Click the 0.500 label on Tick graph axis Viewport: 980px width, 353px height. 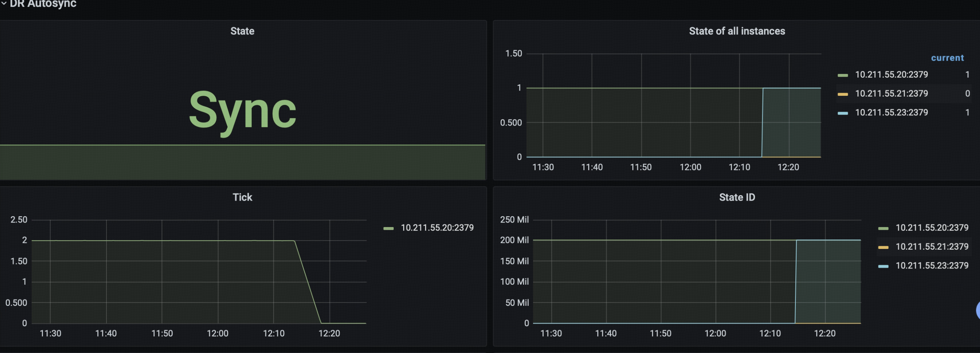pyautogui.click(x=16, y=303)
